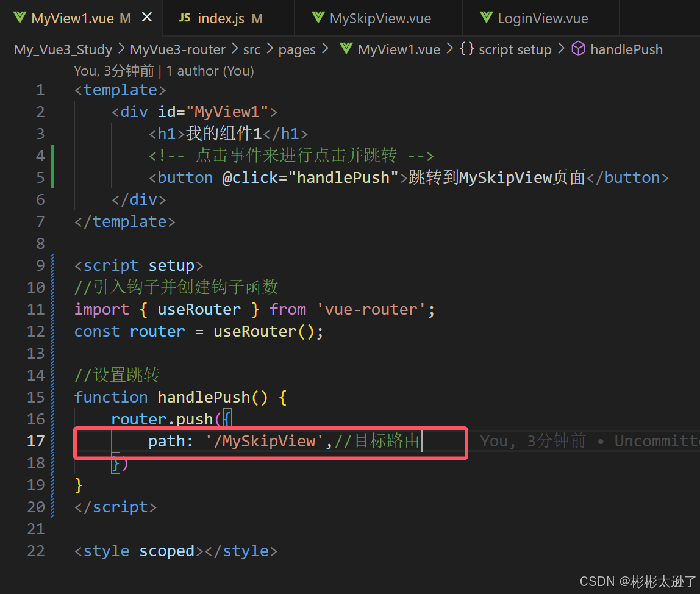Screen dimensions: 700x594
Task: Open MyVue3-router breadcrumb folder
Action: pos(177,49)
